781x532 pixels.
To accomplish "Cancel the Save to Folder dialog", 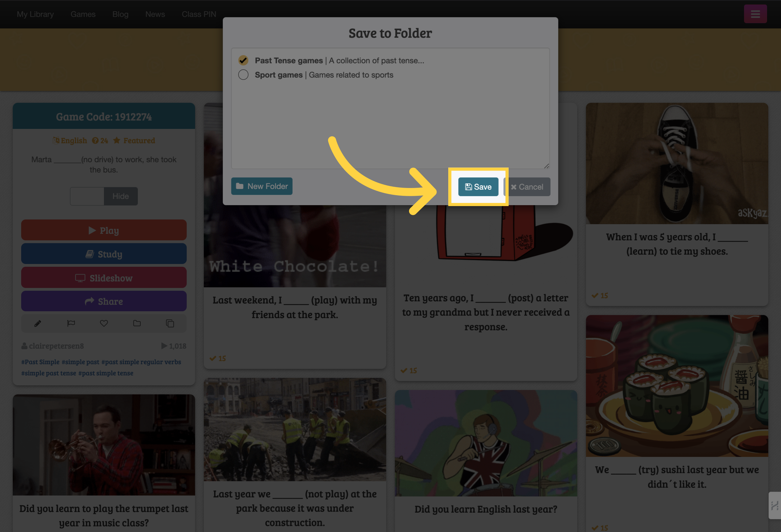I will tap(527, 186).
